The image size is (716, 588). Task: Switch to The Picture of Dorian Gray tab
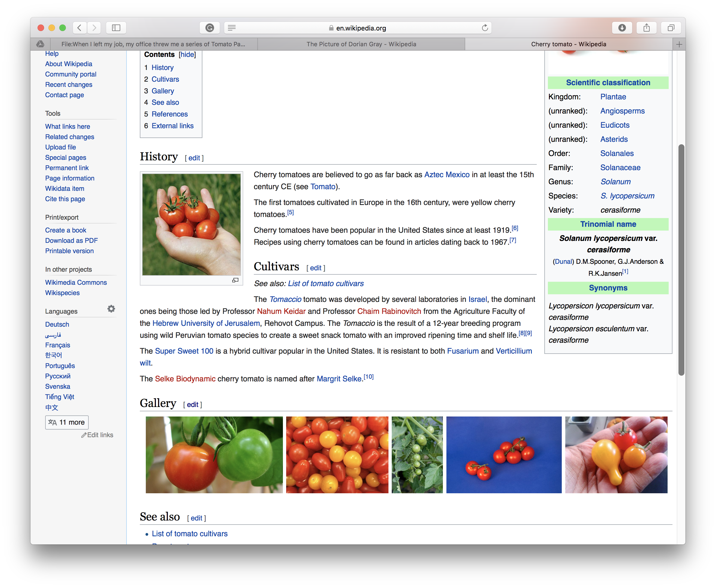point(361,44)
